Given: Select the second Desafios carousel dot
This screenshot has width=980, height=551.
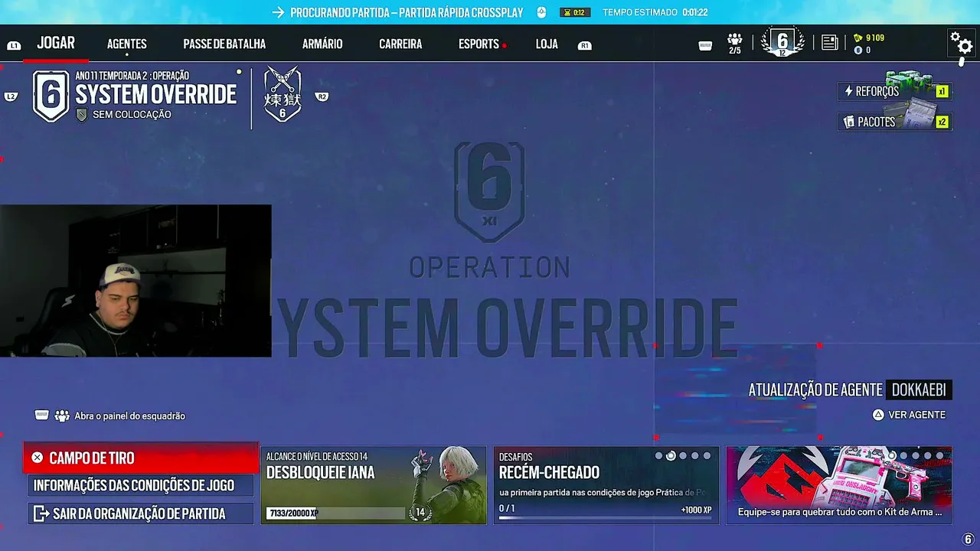Looking at the screenshot, I should (671, 456).
